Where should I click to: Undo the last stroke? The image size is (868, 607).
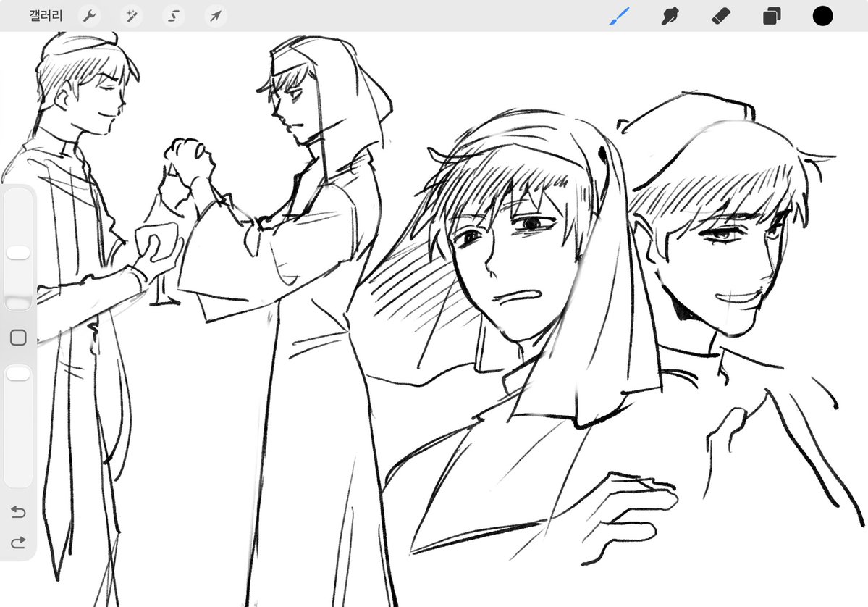click(x=18, y=511)
